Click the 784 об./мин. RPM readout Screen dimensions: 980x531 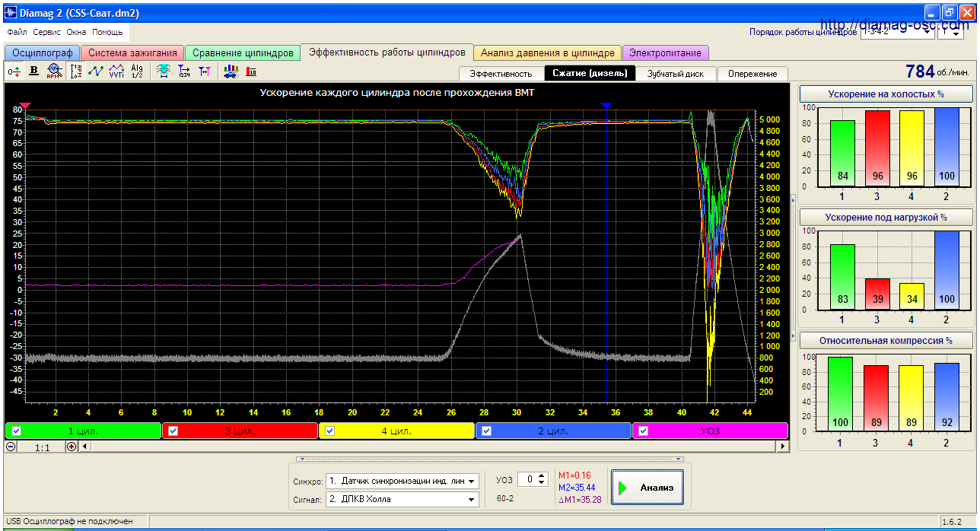[x=937, y=72]
